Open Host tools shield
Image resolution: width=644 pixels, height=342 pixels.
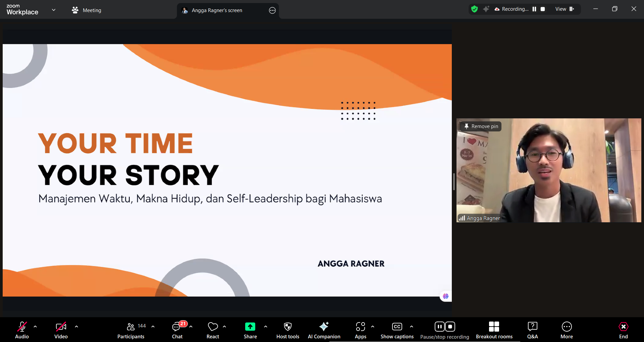point(287,330)
